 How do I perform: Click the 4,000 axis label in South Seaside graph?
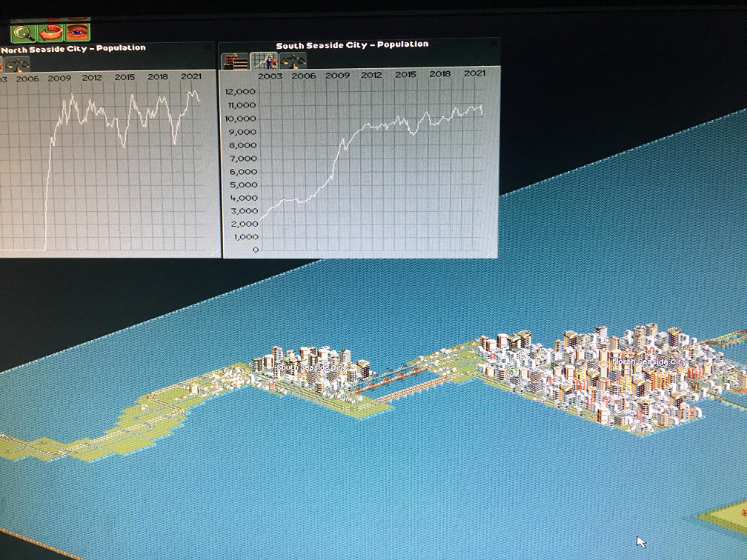(x=243, y=198)
